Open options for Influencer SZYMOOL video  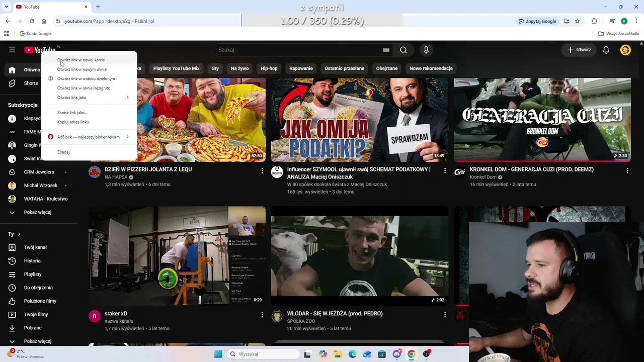445,171
